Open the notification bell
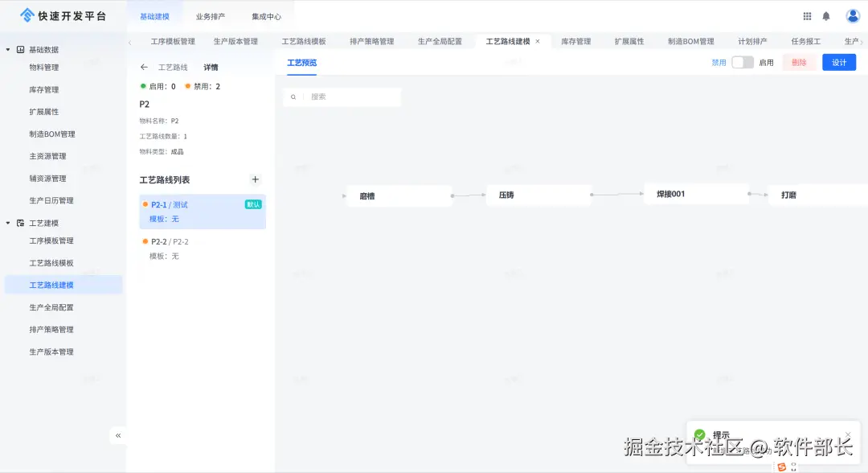Image resolution: width=868 pixels, height=473 pixels. (x=826, y=17)
